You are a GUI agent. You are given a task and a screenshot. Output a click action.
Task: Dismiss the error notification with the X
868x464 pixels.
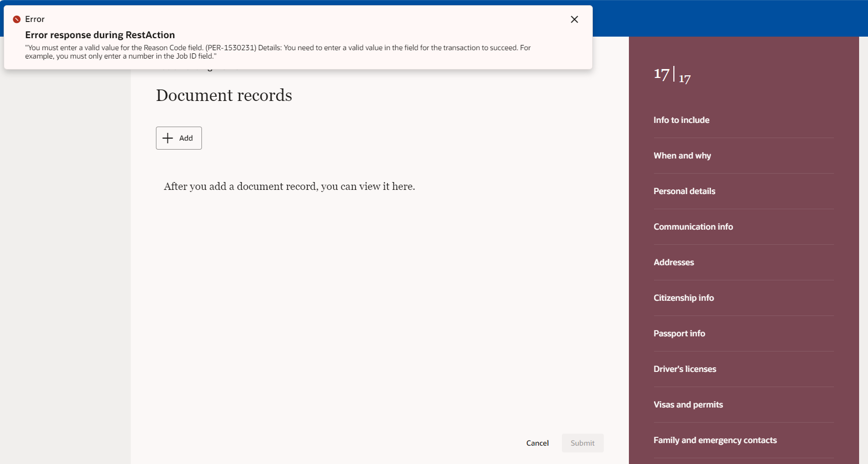(x=574, y=19)
